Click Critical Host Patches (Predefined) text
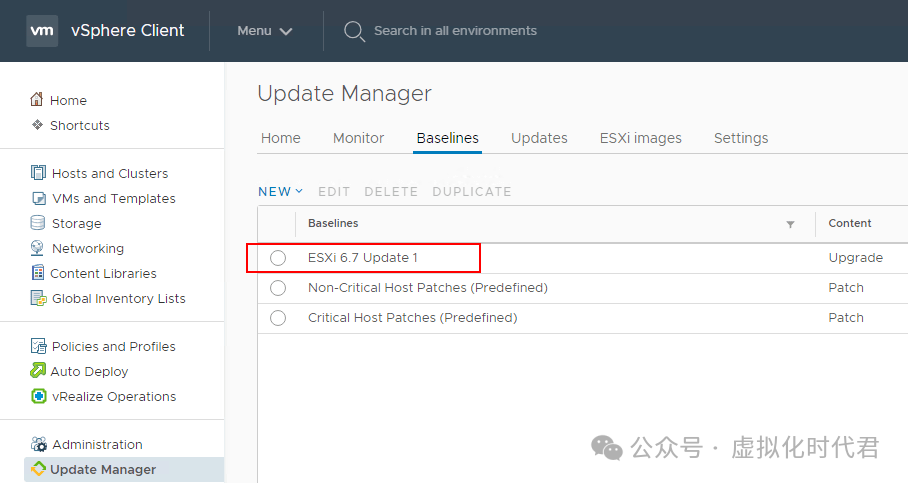The height and width of the screenshot is (483, 908). tap(413, 318)
